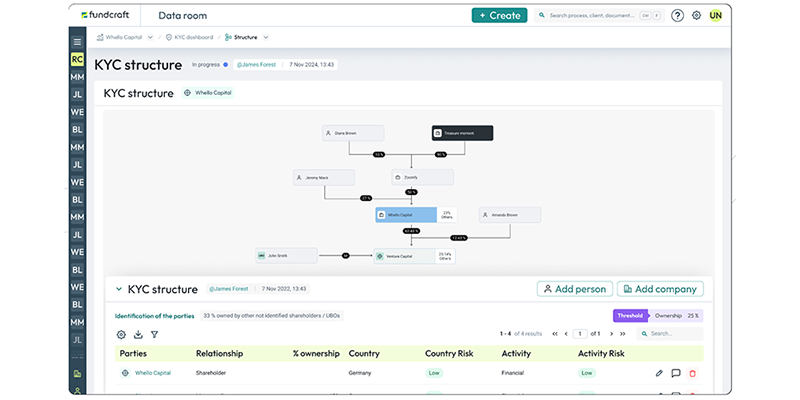Open comments for the Whello Capital row
The height and width of the screenshot is (400, 800).
(x=676, y=373)
